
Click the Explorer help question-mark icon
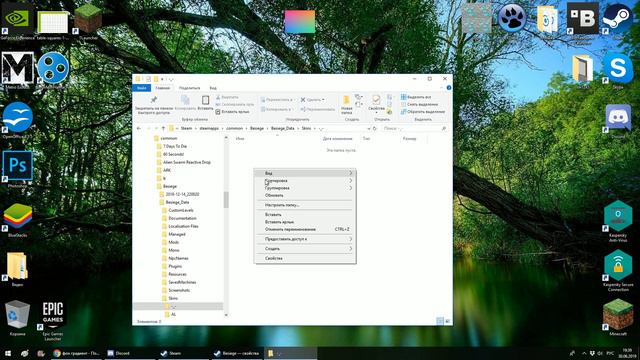449,88
